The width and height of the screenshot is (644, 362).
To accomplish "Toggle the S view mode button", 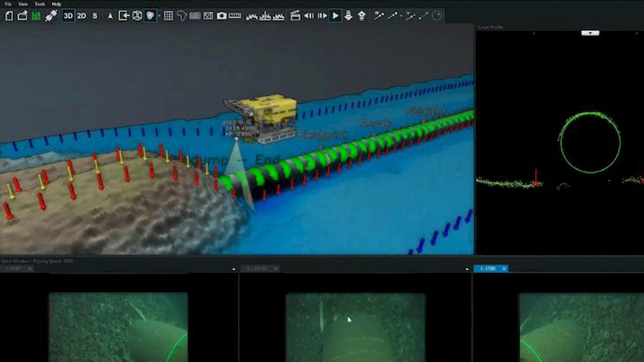I will pyautogui.click(x=95, y=16).
